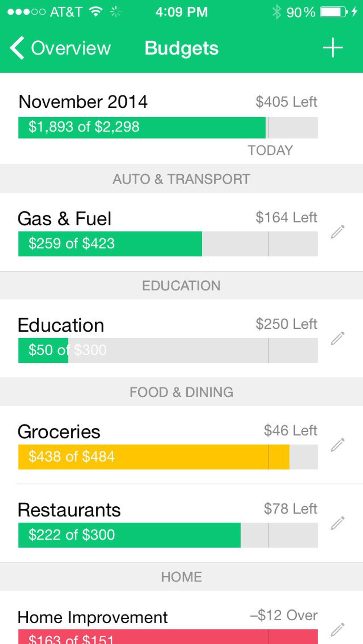Edit the Groceries budget pencil icon
This screenshot has height=644, width=363.
coord(337,445)
